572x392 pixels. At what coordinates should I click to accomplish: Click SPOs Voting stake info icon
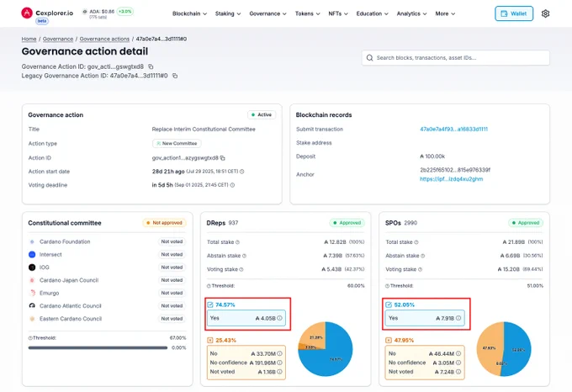(420, 269)
